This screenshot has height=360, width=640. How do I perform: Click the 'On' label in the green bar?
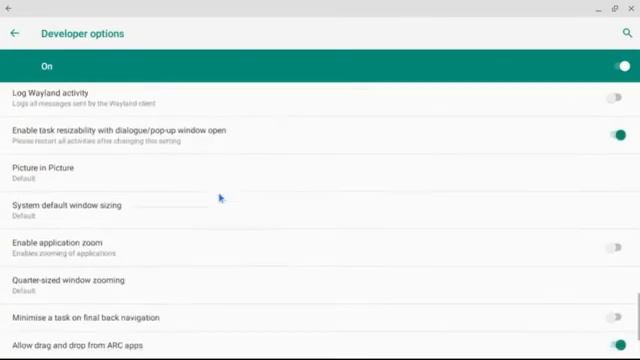[x=47, y=66]
